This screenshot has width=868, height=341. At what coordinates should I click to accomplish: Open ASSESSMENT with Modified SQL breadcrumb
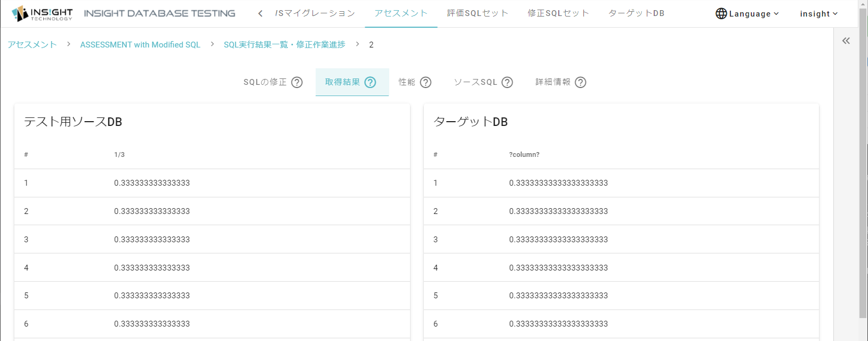140,45
